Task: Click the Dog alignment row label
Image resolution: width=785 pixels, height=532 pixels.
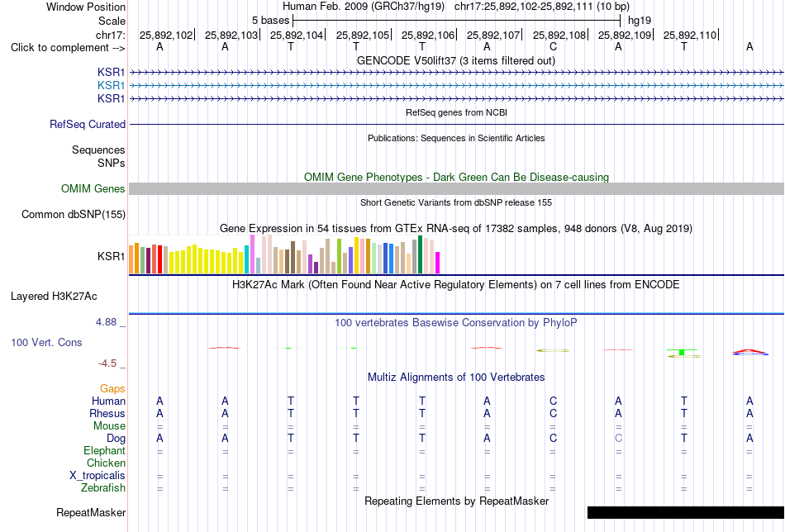Action: [x=117, y=439]
